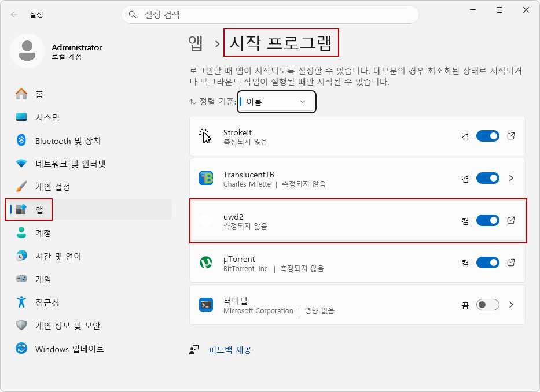The image size is (540, 392).
Task: Open the µTorrent external link icon
Action: coord(511,262)
